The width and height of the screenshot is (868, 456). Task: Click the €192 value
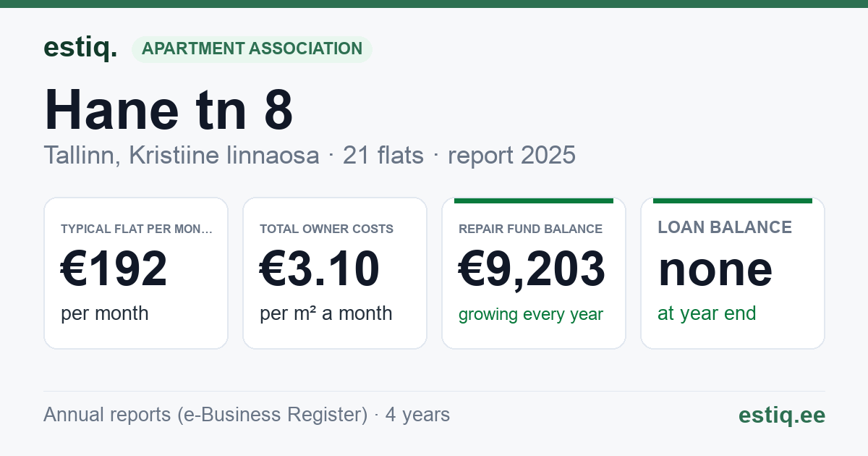pos(114,269)
